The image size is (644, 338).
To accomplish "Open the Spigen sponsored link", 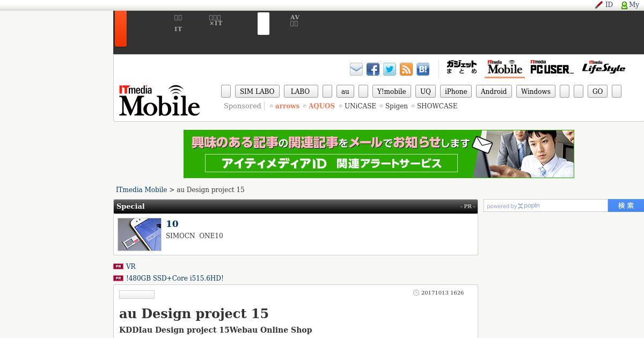I will point(397,106).
